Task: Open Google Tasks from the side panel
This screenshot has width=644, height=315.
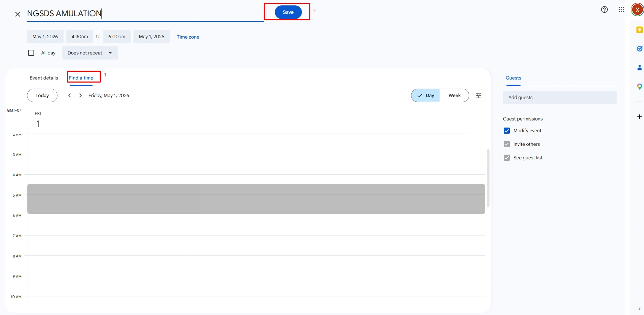Action: coord(639,49)
